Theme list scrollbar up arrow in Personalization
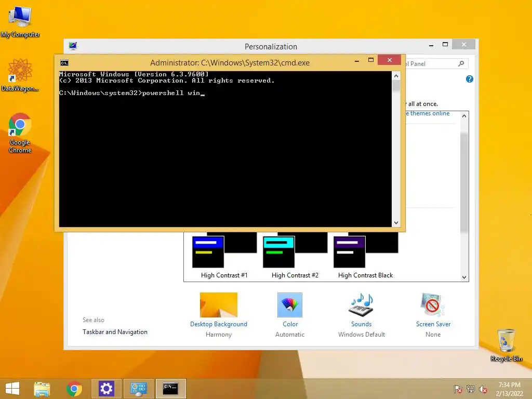The image size is (532, 399). tap(464, 116)
